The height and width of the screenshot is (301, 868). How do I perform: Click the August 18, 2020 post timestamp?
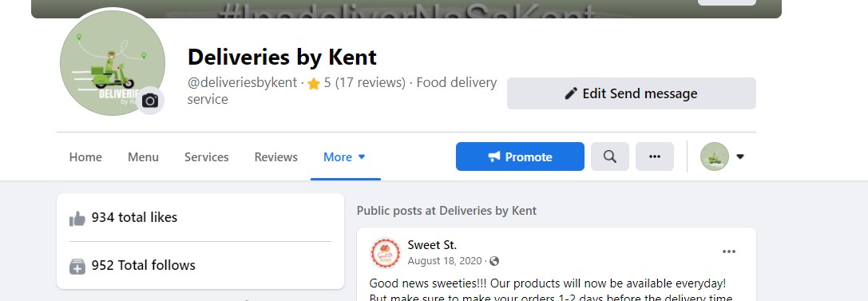coord(445,261)
